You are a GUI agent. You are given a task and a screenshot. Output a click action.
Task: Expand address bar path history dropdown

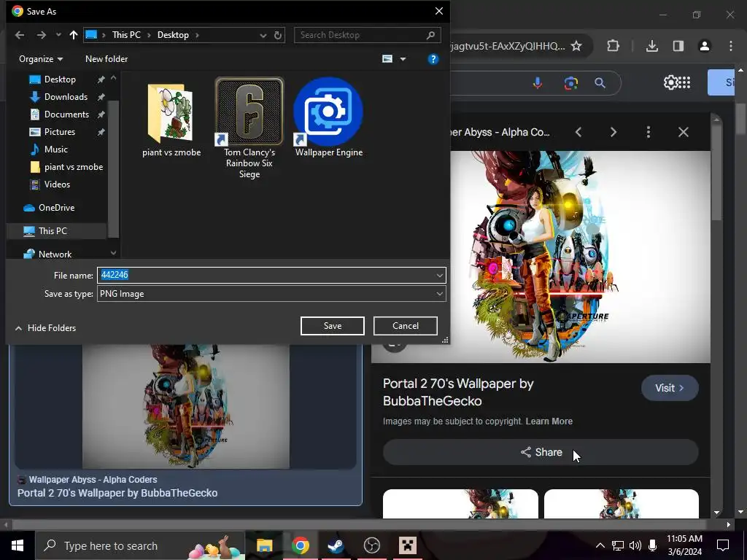(263, 35)
